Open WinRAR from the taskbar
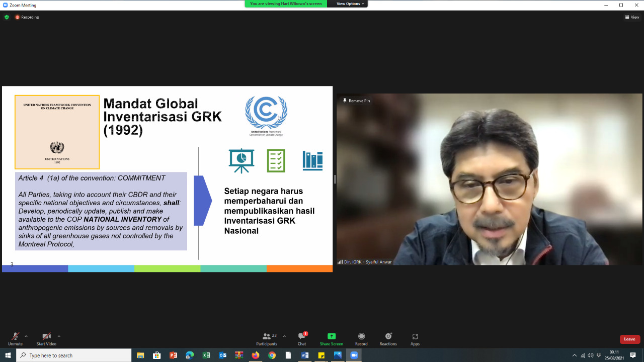 click(x=239, y=355)
